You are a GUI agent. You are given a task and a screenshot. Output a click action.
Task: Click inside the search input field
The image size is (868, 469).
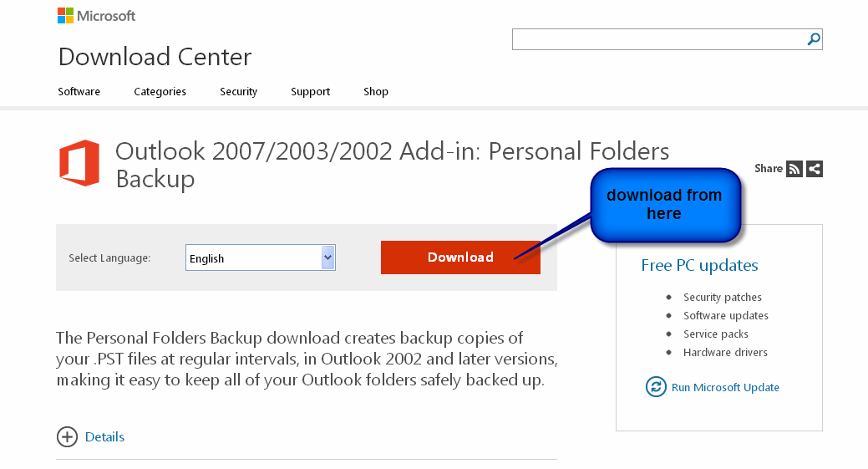pos(659,39)
